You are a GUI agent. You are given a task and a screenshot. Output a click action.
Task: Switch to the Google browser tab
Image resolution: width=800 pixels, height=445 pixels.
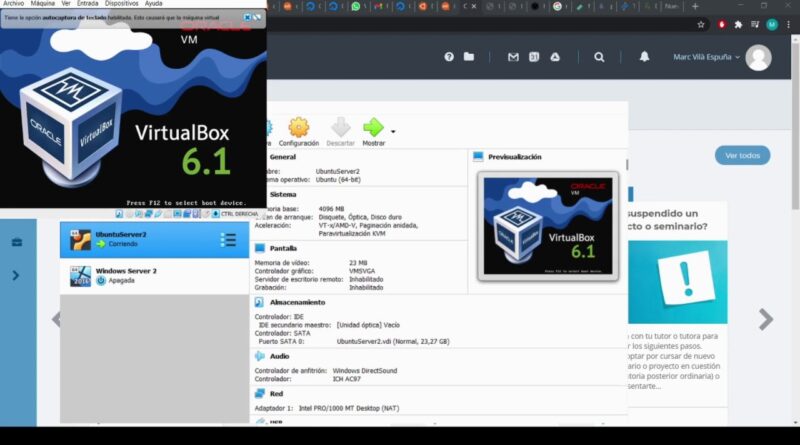click(x=557, y=7)
